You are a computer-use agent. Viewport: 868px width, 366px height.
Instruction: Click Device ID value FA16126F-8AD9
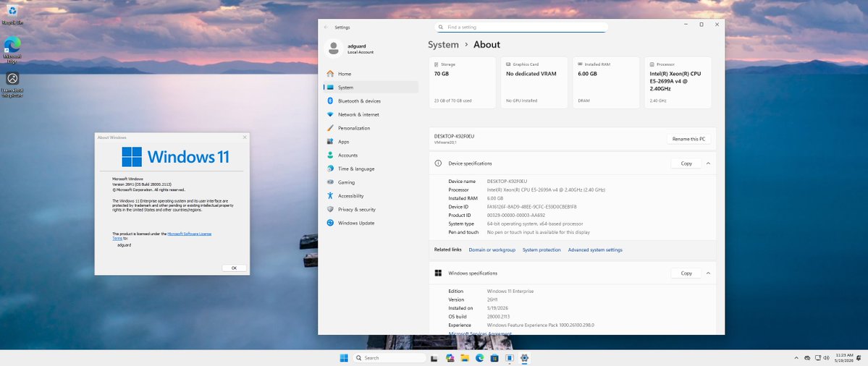531,207
